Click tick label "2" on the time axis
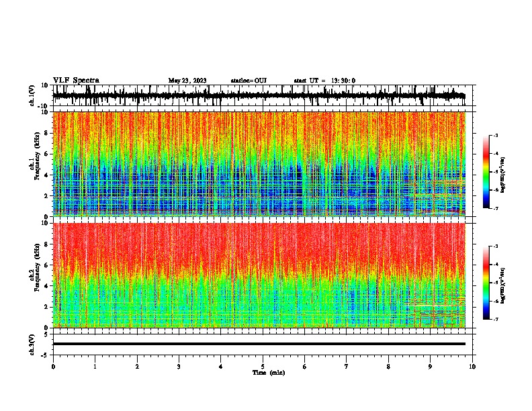Image resolution: width=532 pixels, height=411 pixels. [x=137, y=367]
